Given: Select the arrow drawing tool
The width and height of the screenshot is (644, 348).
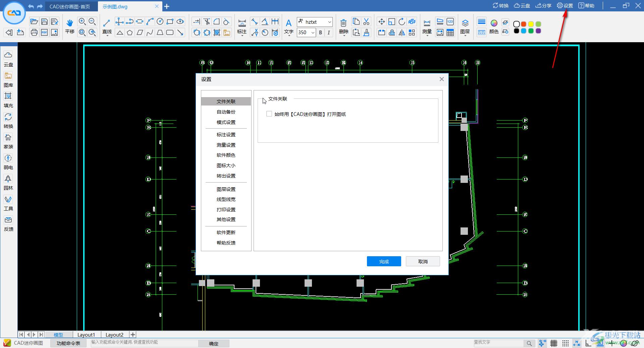Looking at the screenshot, I should (180, 32).
